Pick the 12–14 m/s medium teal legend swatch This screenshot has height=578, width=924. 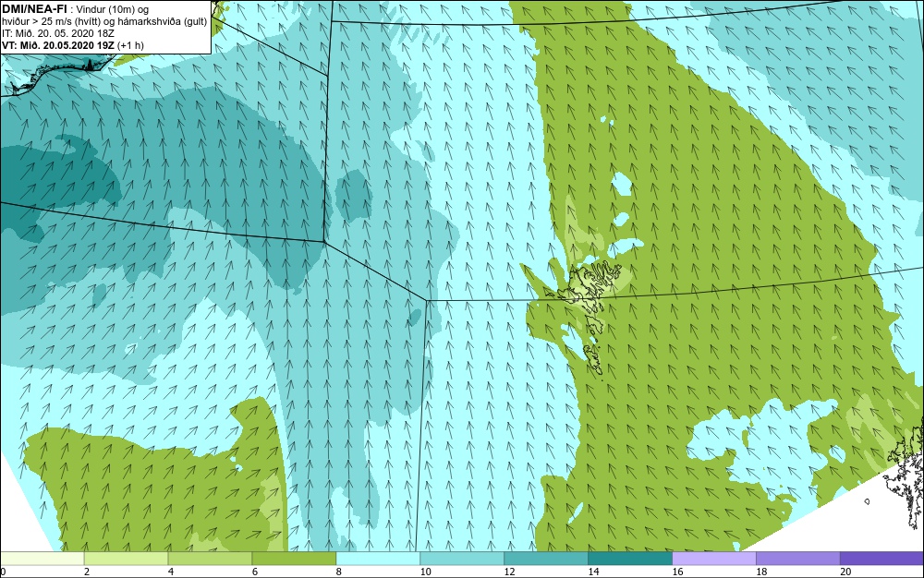546,559
